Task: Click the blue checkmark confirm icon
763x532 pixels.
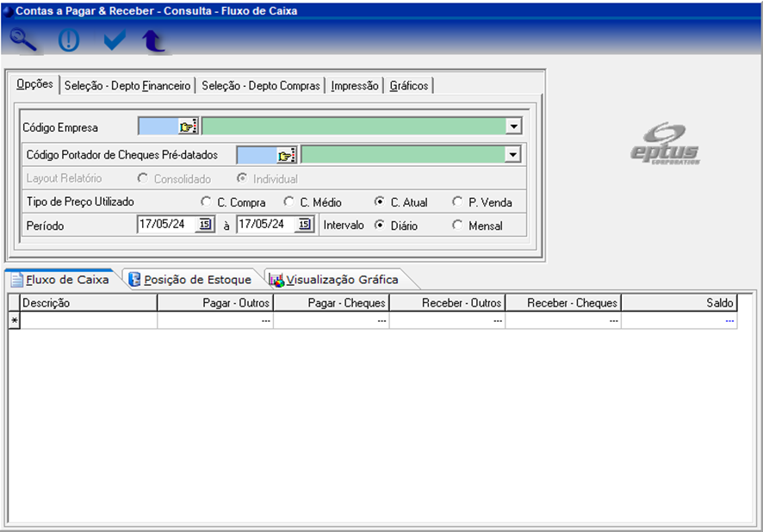Action: tap(114, 40)
